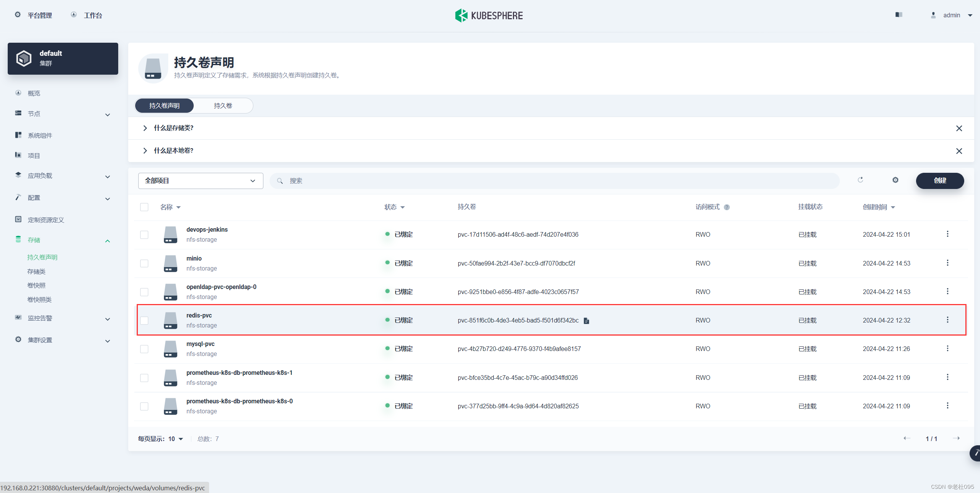
Task: Close the local volume hint
Action: [959, 151]
